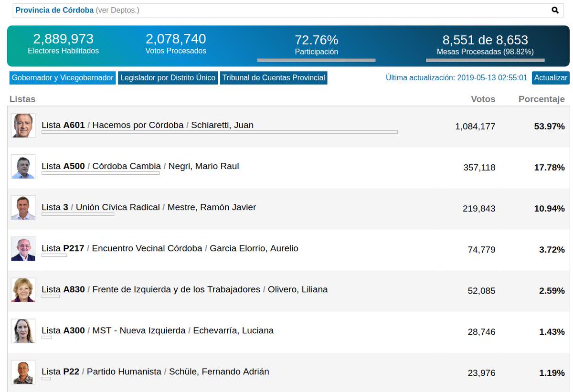The image size is (573, 392).
Task: Click Lista A601 Hacemos por Córdoba row
Action: [289, 127]
